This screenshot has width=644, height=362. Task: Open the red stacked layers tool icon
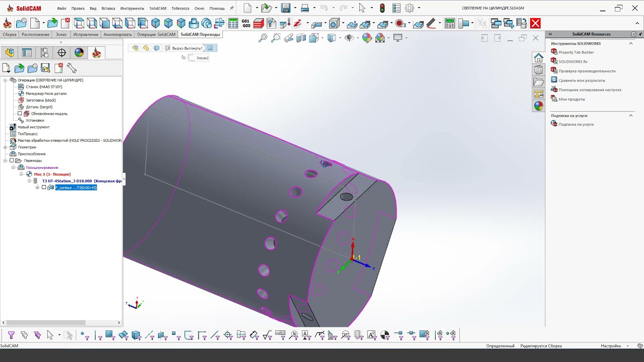[x=259, y=23]
